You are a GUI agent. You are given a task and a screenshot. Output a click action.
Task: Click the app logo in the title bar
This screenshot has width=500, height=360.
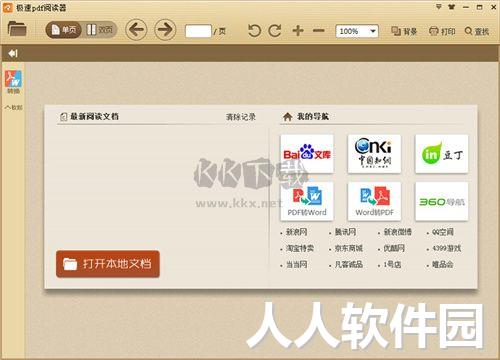coord(7,7)
